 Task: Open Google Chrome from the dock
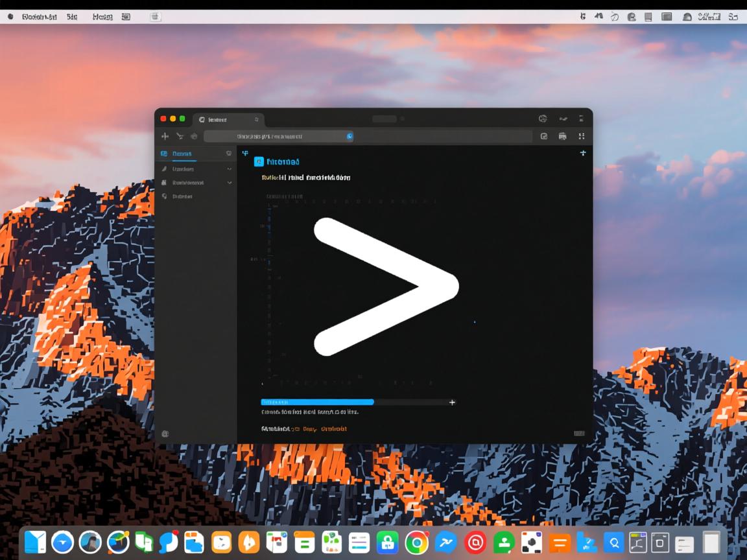pyautogui.click(x=417, y=542)
